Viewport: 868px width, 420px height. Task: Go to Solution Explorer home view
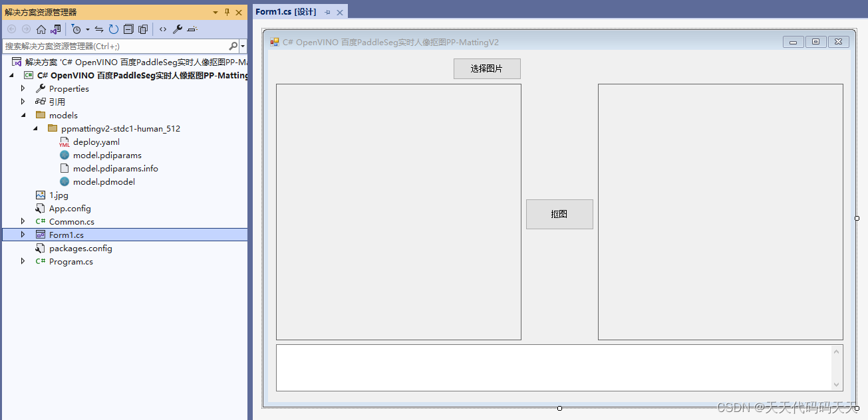[x=41, y=29]
